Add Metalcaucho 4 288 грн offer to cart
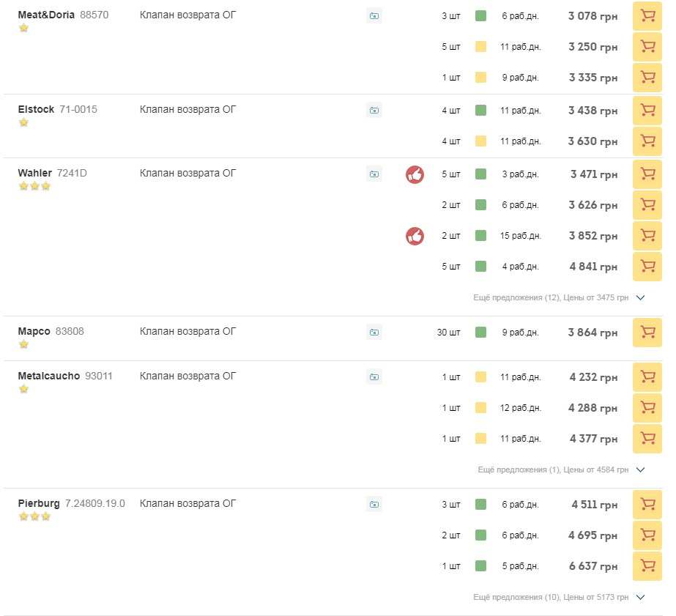 (x=647, y=408)
